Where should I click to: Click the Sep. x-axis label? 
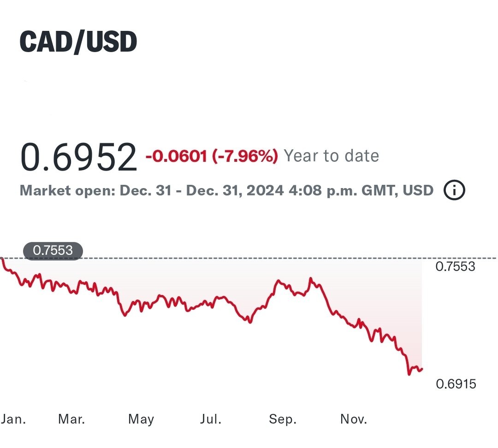(282, 419)
